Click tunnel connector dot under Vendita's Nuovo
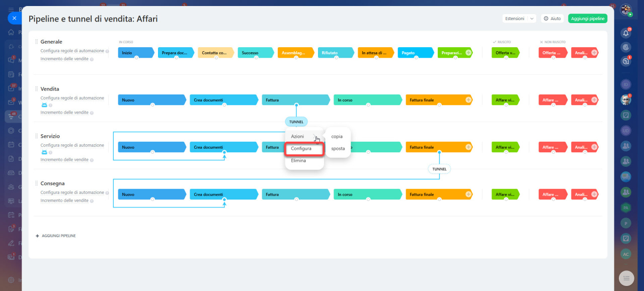The image size is (644, 291). point(152,105)
